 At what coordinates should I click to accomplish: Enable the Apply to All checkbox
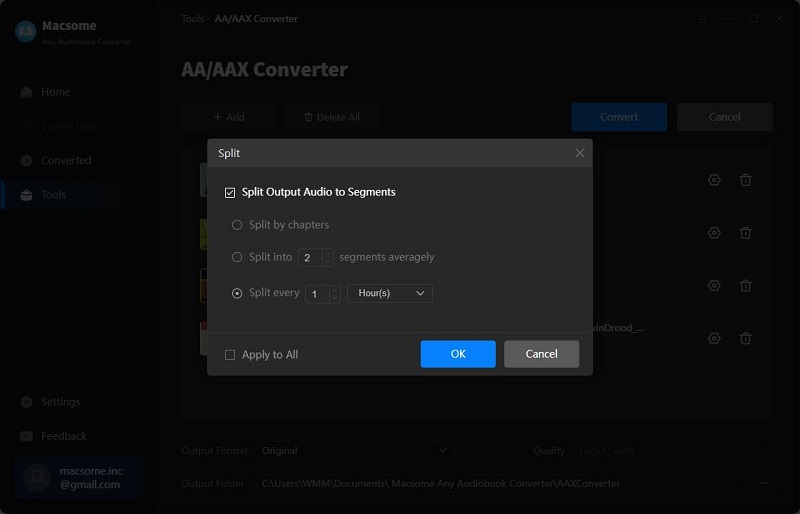coord(230,355)
